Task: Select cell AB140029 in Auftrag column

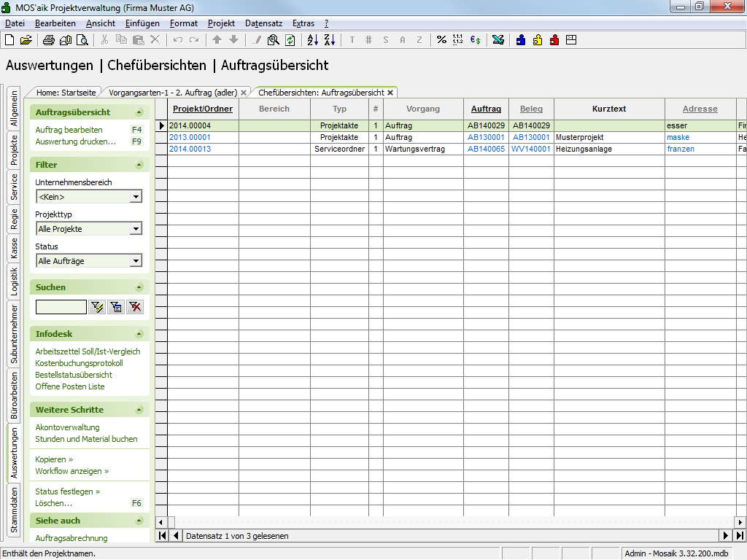Action: tap(486, 125)
